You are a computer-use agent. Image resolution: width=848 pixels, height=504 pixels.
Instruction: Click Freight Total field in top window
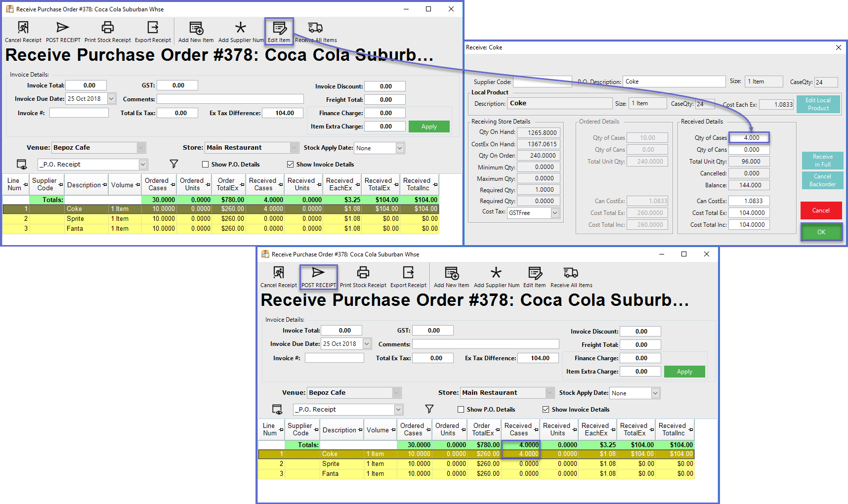(x=385, y=100)
